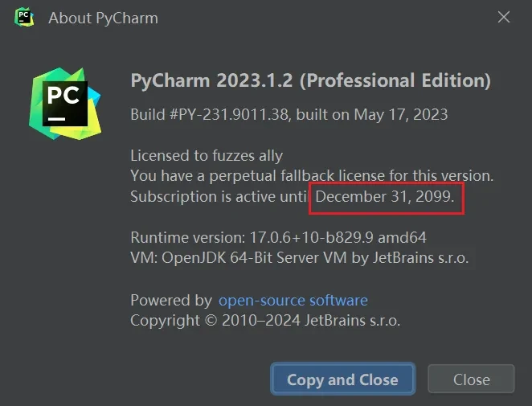Open the open-source software link
The height and width of the screenshot is (406, 532).
tap(293, 301)
